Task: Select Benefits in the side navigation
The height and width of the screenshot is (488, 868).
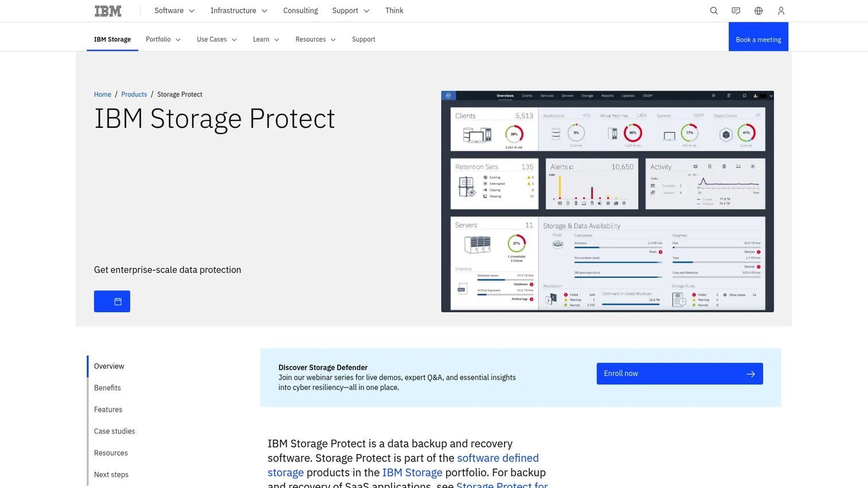Action: (107, 388)
